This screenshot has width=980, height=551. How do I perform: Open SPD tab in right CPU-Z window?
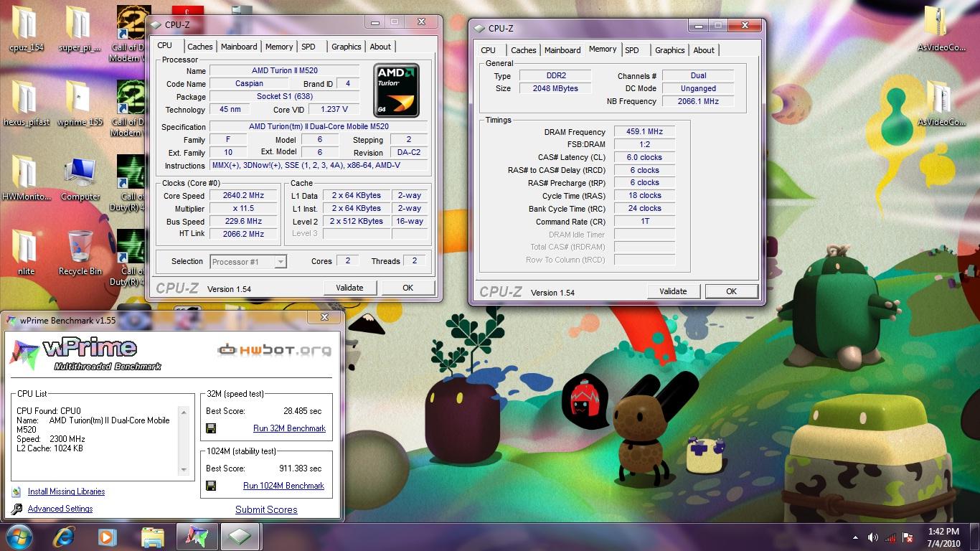[632, 50]
